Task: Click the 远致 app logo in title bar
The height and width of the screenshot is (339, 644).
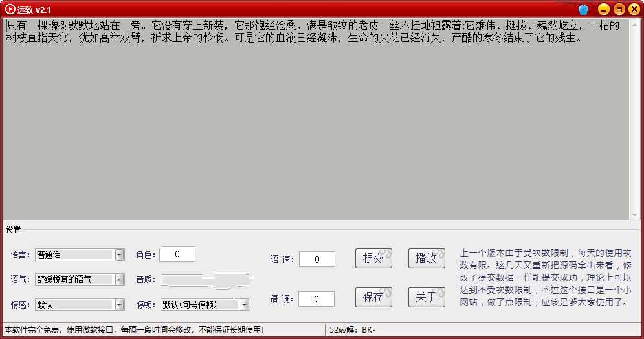Action: click(10, 9)
